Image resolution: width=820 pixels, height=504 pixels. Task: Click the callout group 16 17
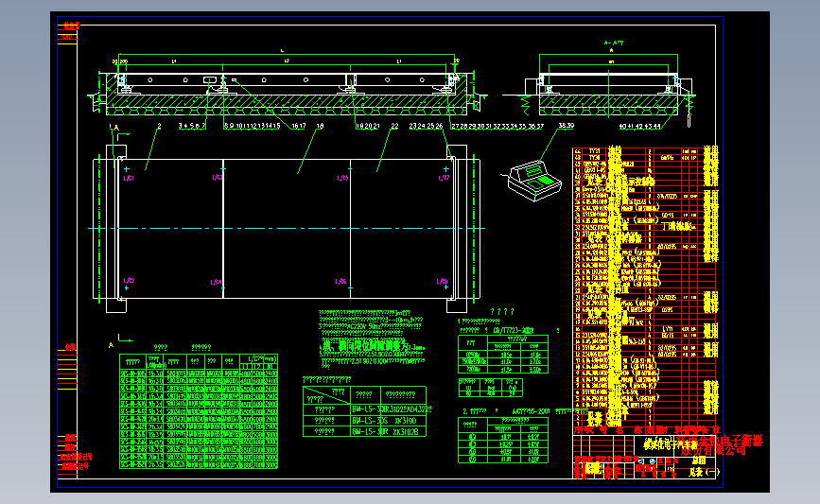pos(299,126)
